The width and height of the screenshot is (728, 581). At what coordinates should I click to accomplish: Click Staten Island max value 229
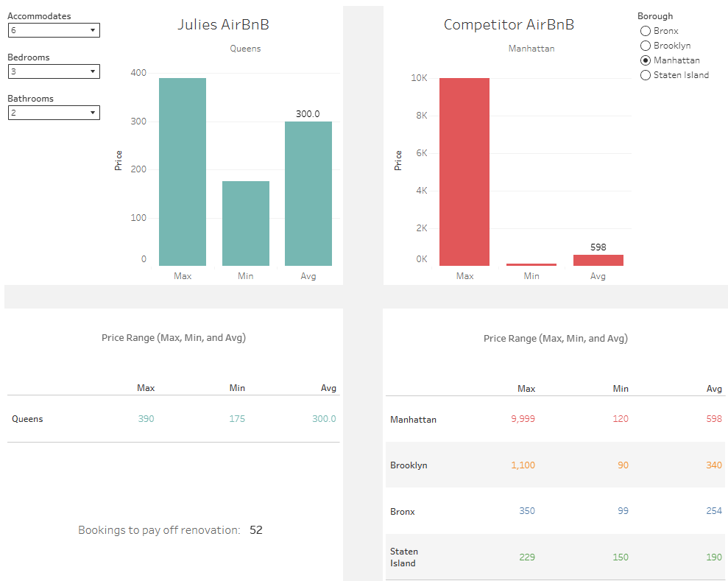point(527,557)
